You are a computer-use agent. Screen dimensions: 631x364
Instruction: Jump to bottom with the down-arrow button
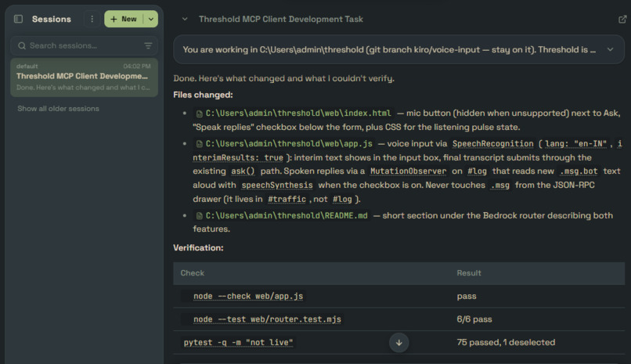pos(398,343)
